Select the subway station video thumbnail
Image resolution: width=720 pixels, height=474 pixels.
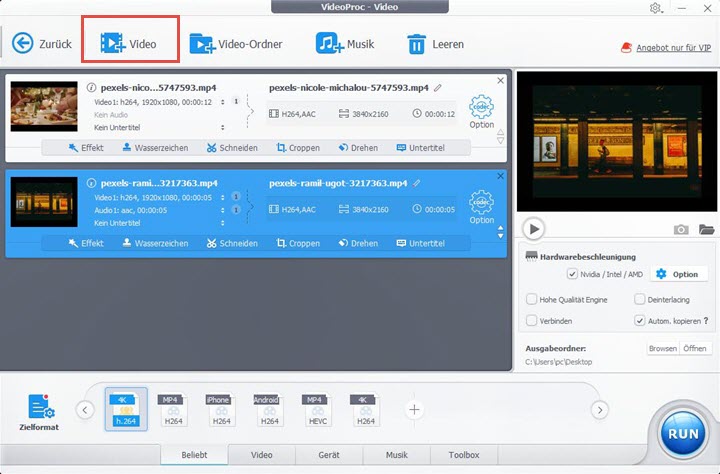44,202
